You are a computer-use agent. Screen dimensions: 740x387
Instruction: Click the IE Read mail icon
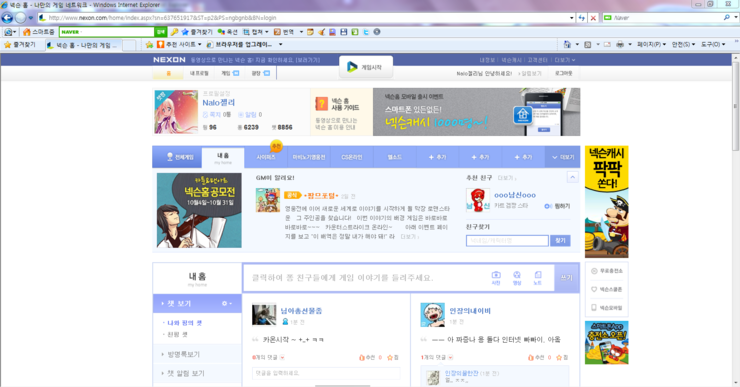pyautogui.click(x=607, y=44)
